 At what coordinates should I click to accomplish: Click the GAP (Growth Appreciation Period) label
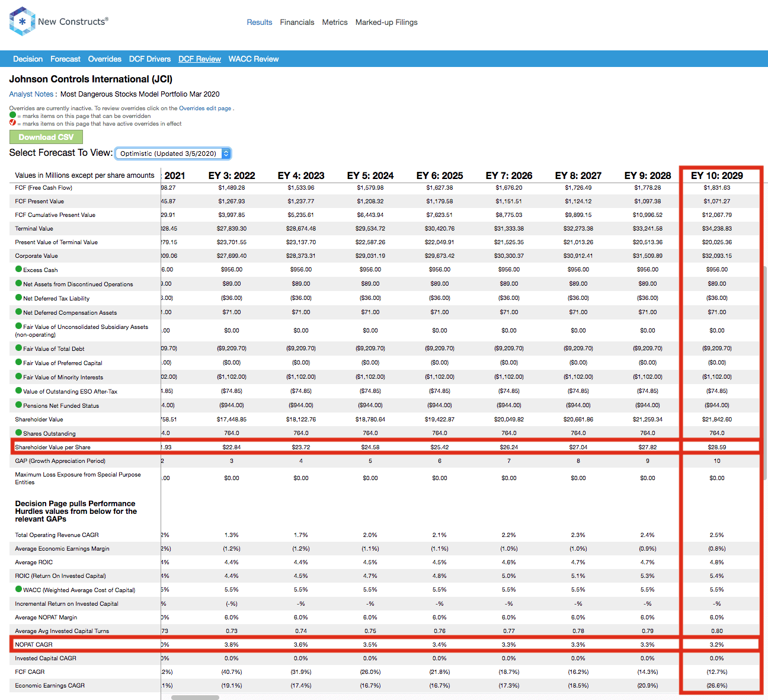(60, 461)
